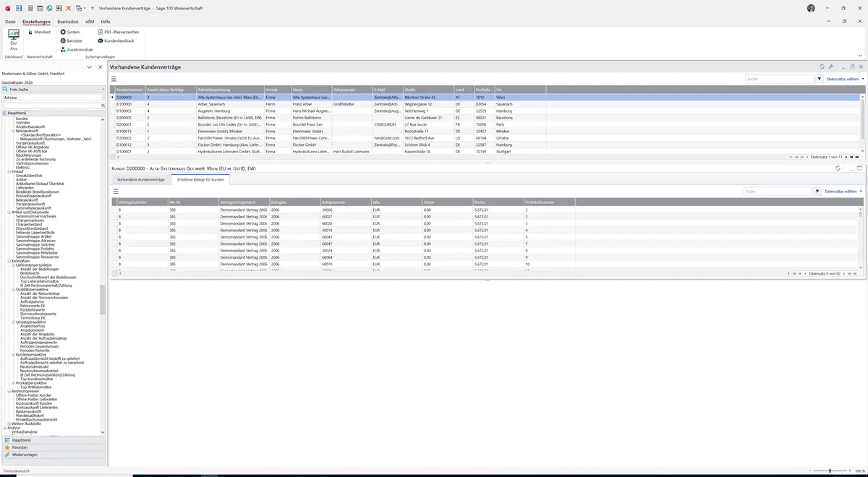Open hamburger menu above the Vertragsnummer table
The height and width of the screenshot is (477, 868).
point(116,192)
